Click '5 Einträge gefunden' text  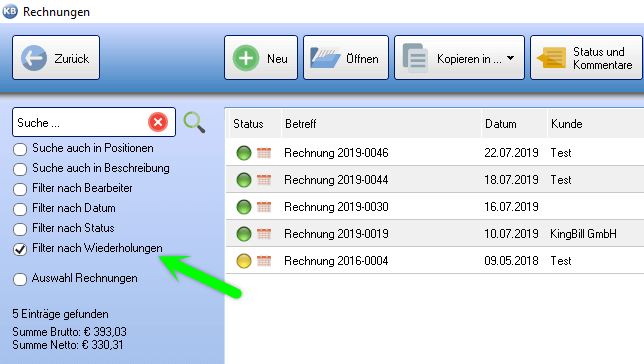pos(60,314)
